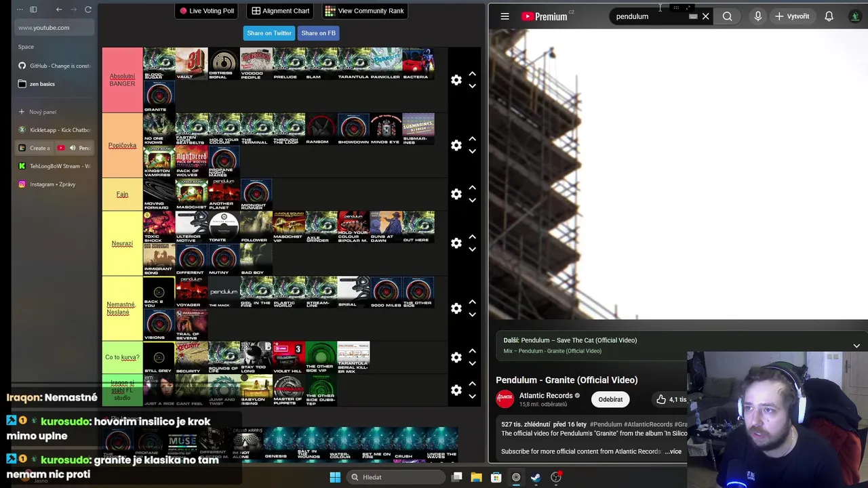Viewport: 868px width, 488px height.
Task: Open View Community Rank
Action: (x=364, y=11)
